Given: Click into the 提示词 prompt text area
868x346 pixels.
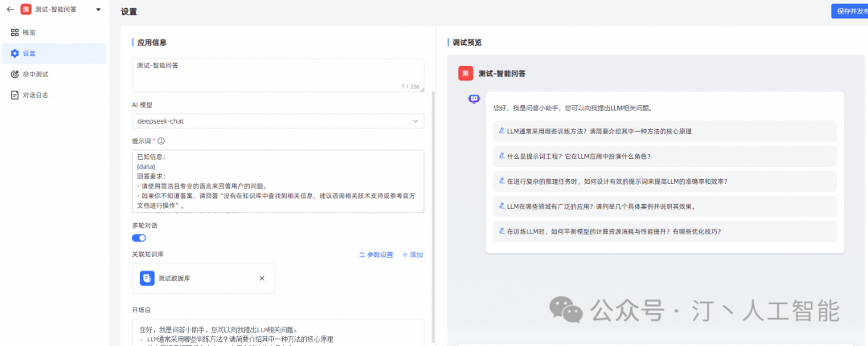Looking at the screenshot, I should pos(277,181).
